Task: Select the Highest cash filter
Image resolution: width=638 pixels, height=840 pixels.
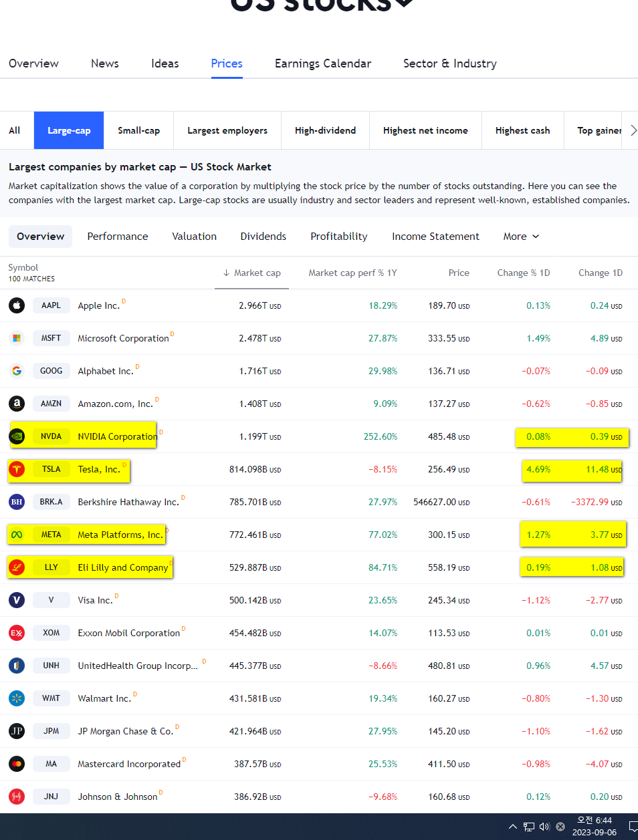Action: coord(523,130)
